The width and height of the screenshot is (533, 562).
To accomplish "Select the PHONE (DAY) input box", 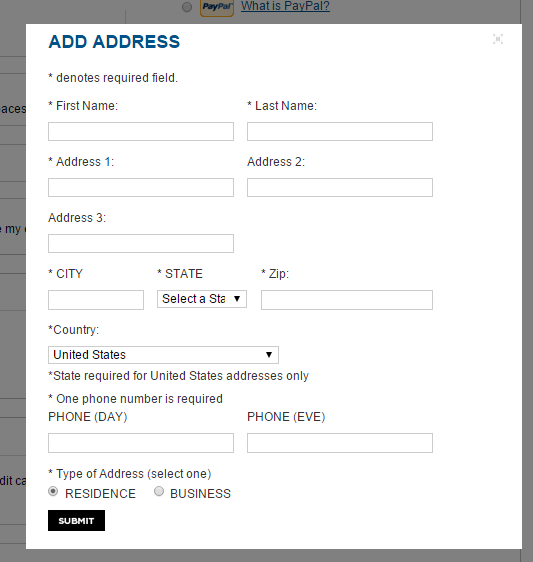I will point(141,443).
